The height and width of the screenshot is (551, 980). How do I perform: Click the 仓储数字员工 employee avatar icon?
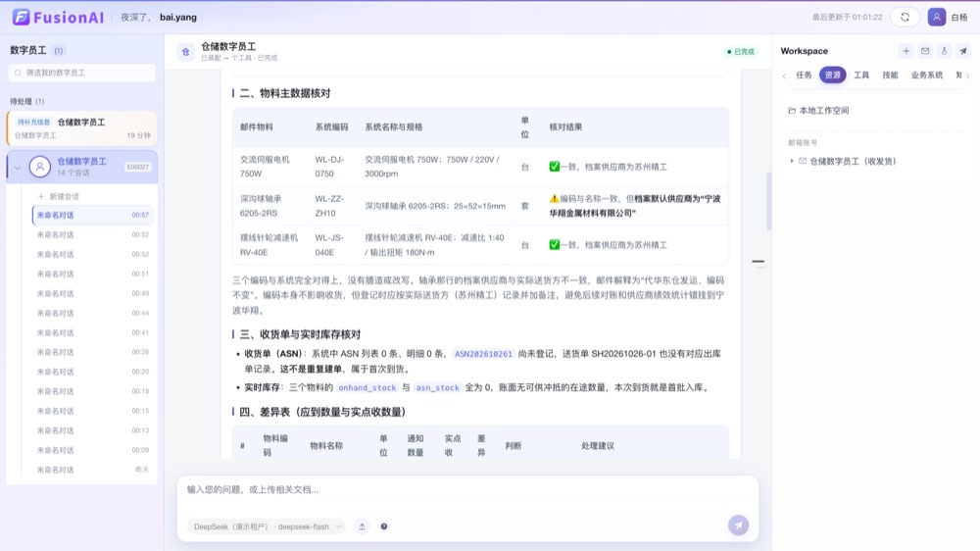point(40,167)
